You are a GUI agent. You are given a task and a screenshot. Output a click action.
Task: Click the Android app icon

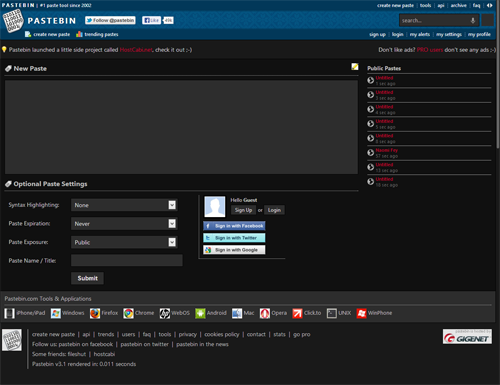click(200, 313)
